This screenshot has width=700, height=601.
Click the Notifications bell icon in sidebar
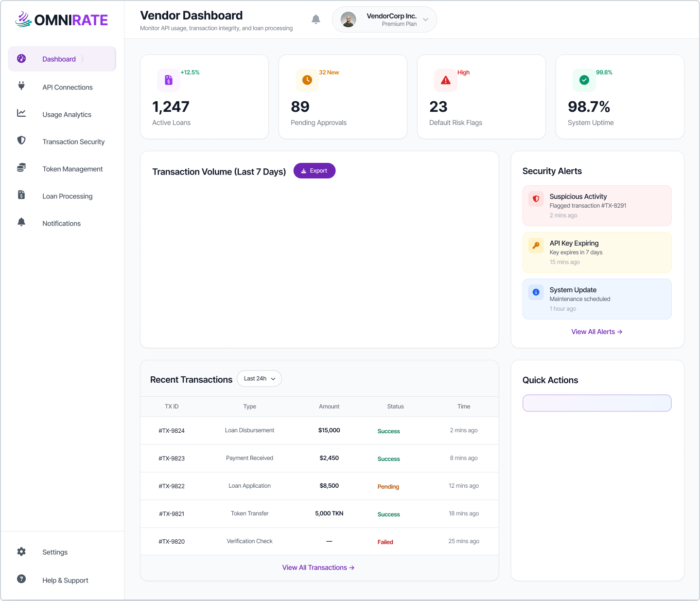[21, 222]
